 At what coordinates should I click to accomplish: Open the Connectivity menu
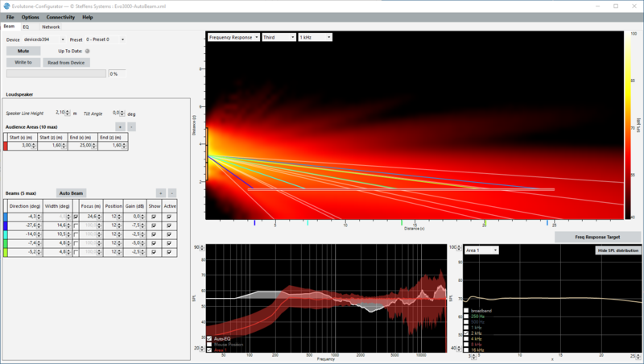tap(60, 17)
